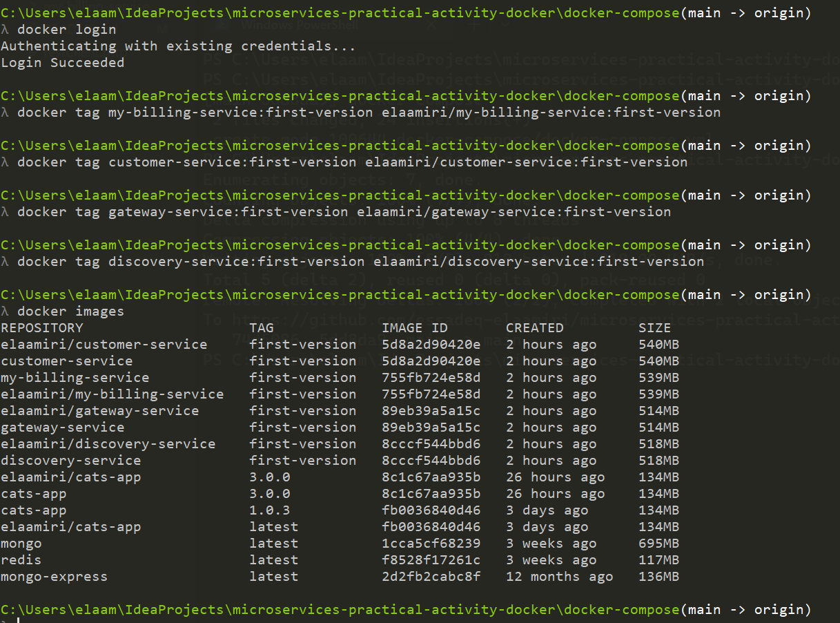
Task: Select the docker tag discovery-service command line
Action: (x=360, y=262)
